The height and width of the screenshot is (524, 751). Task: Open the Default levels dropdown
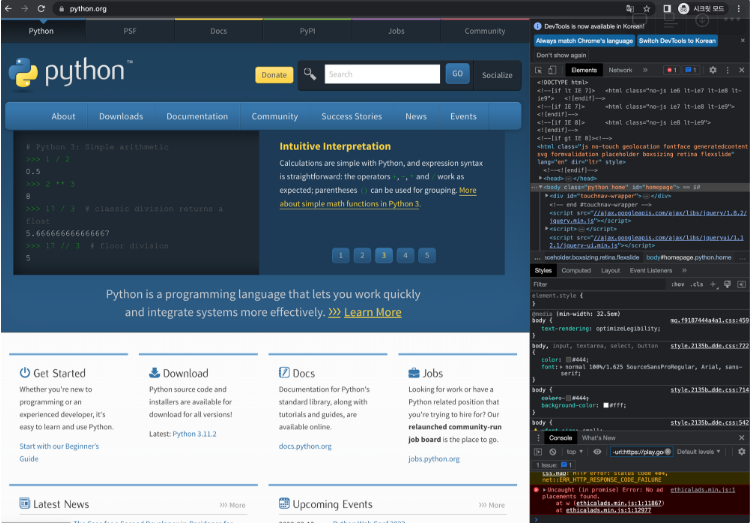coord(698,452)
